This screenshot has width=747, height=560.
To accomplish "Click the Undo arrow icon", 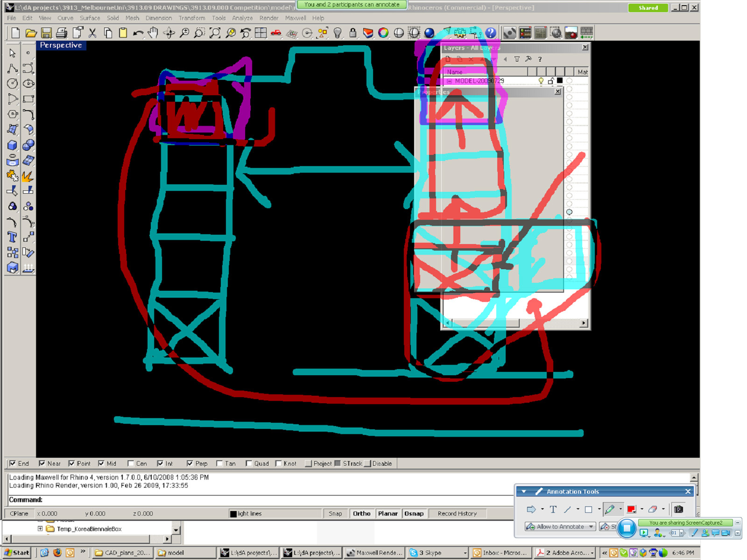I will tap(138, 33).
